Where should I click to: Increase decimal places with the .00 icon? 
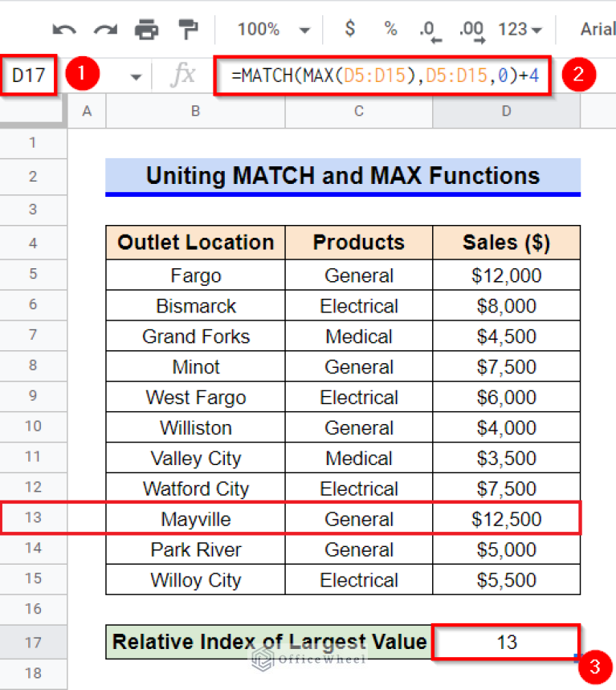pos(470,29)
